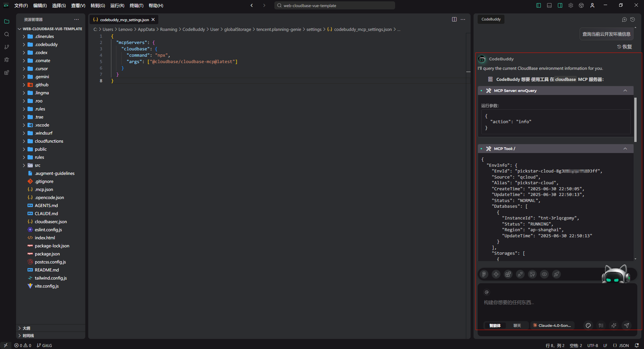Expand the cloudfunctions folder
Viewport: 644px width, 349px height.
click(51, 141)
